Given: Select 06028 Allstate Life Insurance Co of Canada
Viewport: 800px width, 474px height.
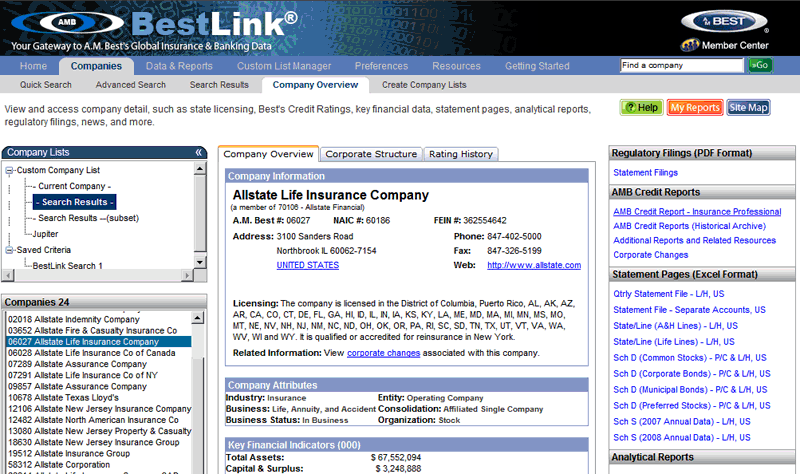Looking at the screenshot, I should [x=91, y=353].
